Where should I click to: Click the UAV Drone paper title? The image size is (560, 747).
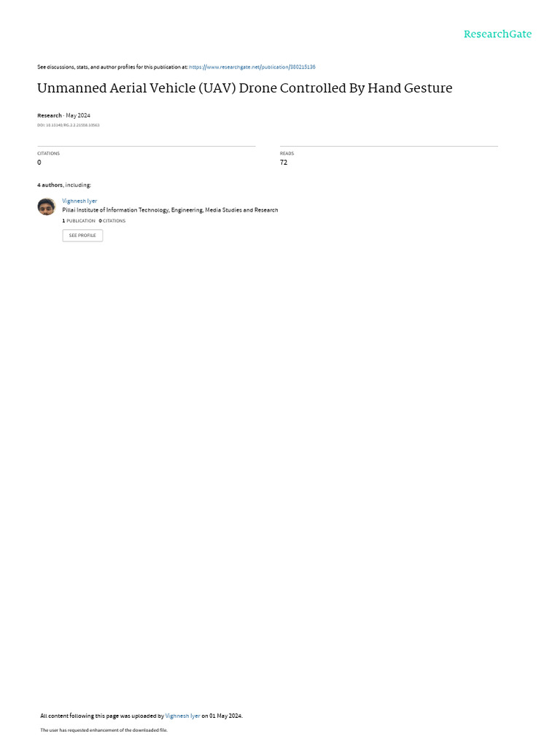[x=245, y=88]
